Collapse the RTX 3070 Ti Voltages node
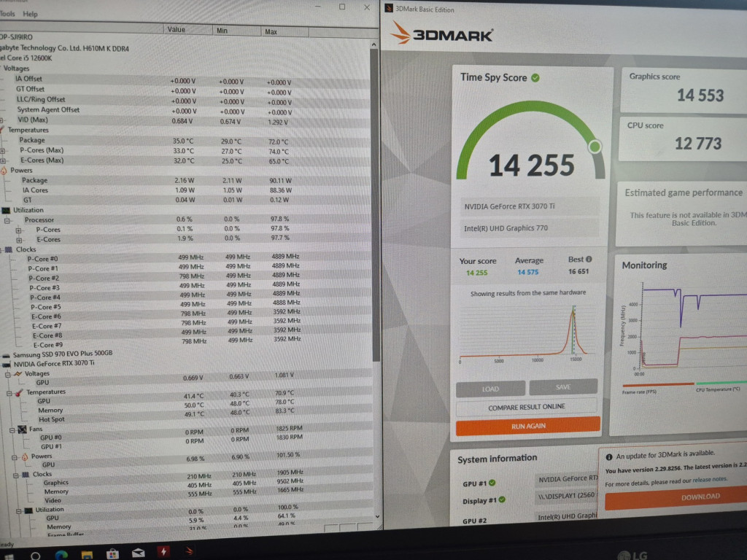The image size is (747, 560). click(7, 375)
